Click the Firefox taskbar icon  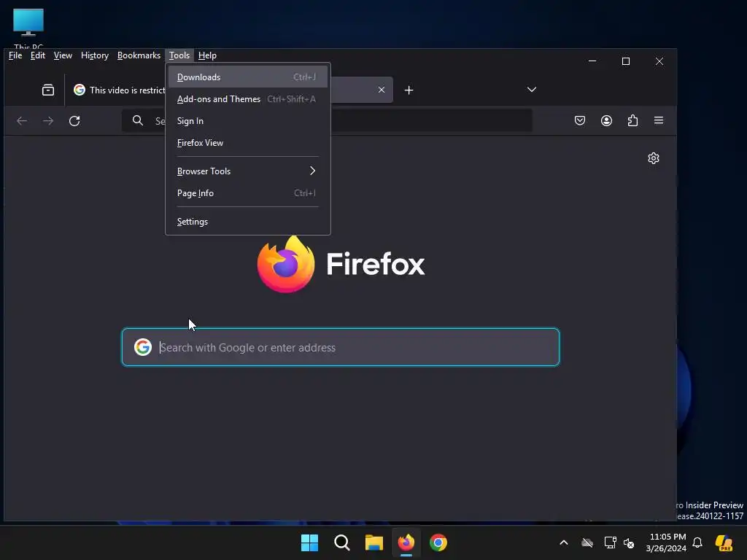tap(406, 542)
